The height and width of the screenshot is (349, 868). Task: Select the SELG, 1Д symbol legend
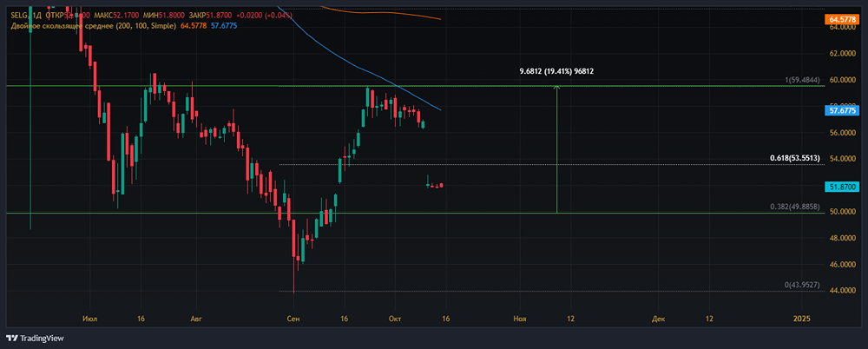click(27, 15)
